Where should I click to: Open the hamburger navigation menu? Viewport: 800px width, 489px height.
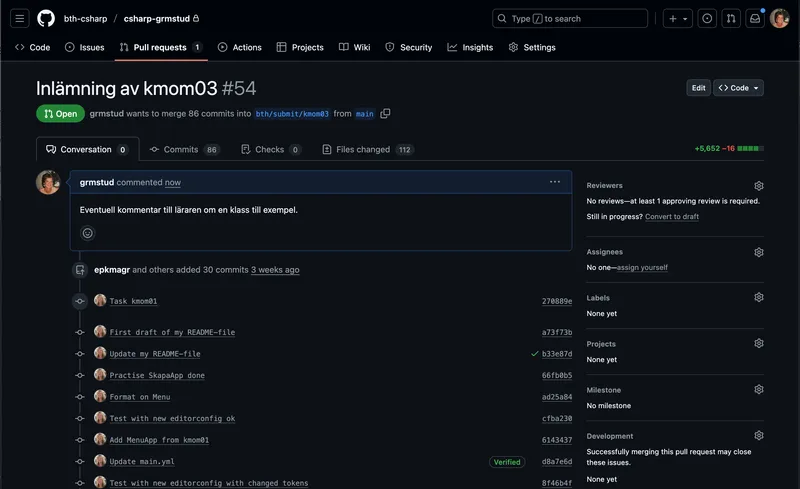(x=20, y=18)
